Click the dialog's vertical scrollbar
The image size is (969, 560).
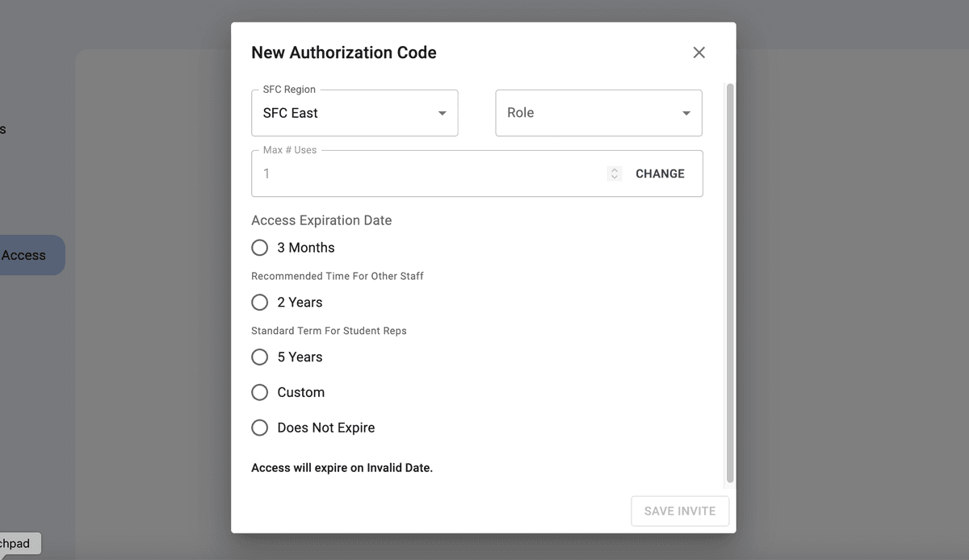pyautogui.click(x=730, y=282)
